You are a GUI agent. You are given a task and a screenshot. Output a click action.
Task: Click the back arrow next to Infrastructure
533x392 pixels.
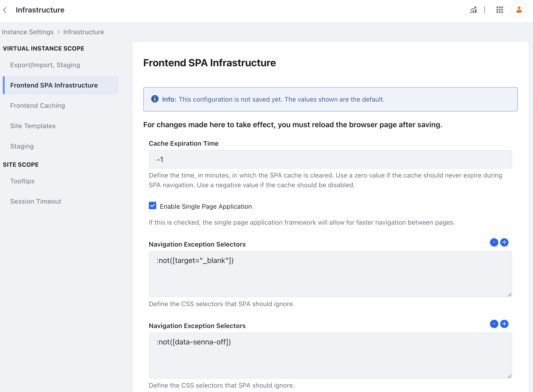5,10
